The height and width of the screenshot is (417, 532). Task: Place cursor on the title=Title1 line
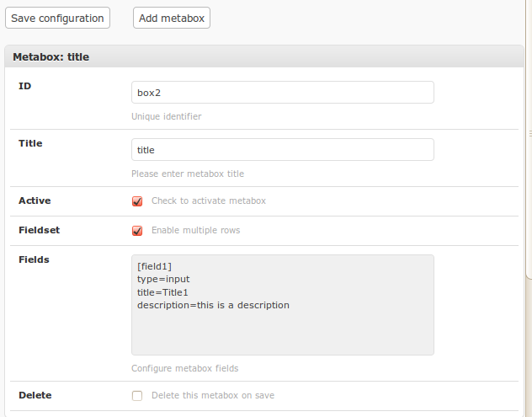tap(162, 292)
